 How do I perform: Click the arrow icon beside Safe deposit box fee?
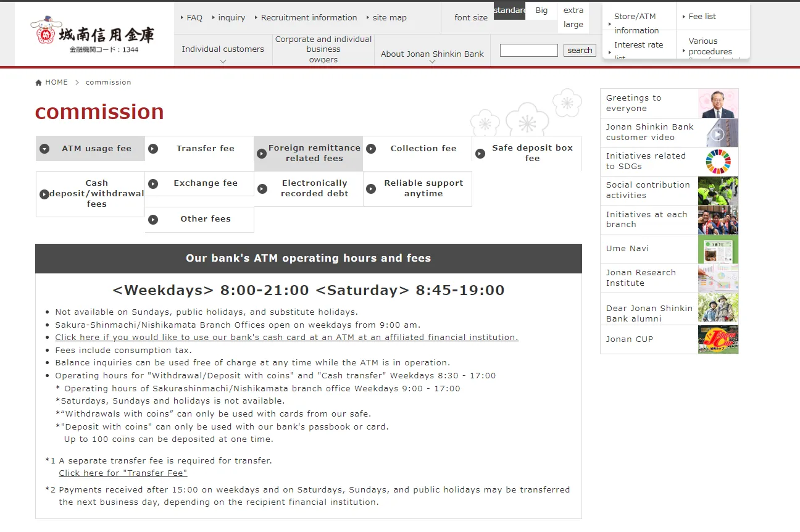tap(480, 154)
